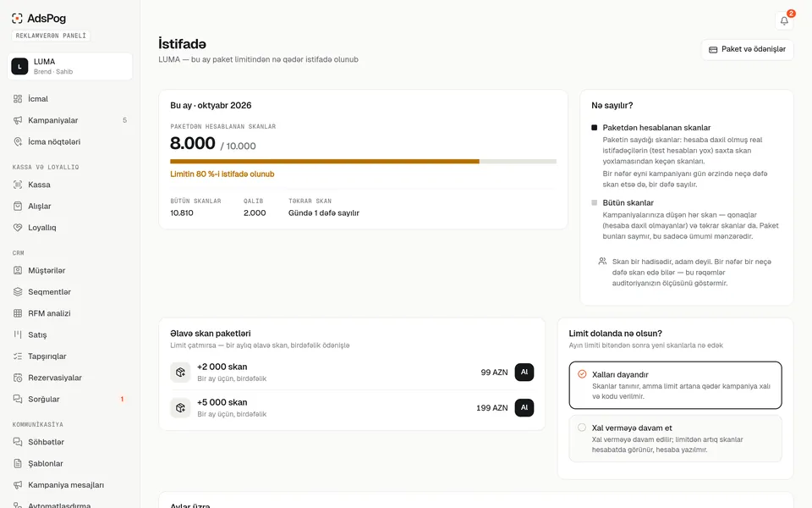Select the Xalları dayandır option

[x=675, y=385]
